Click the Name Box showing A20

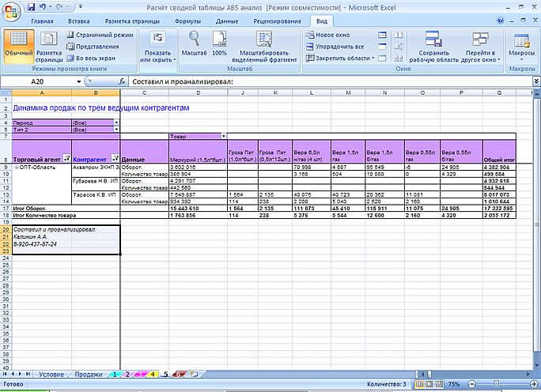click(x=37, y=81)
